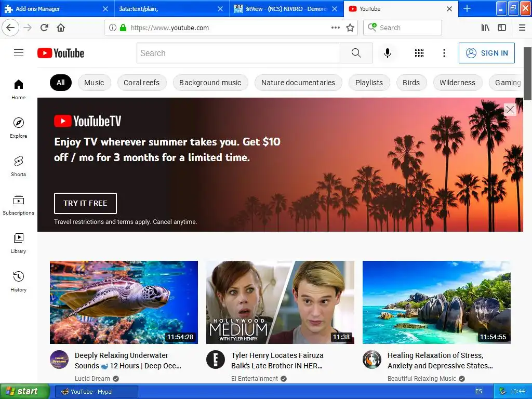The image size is (532, 399).
Task: Open Shorts in the sidebar
Action: tap(19, 166)
